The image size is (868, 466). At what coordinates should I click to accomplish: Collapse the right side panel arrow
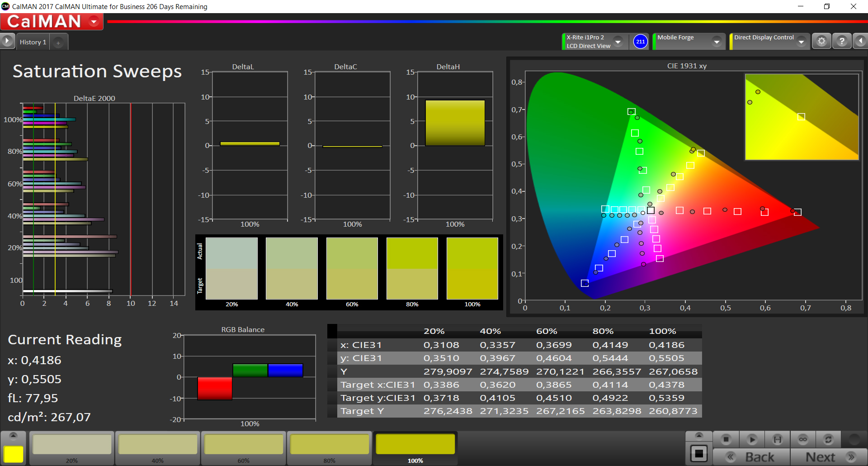click(860, 42)
